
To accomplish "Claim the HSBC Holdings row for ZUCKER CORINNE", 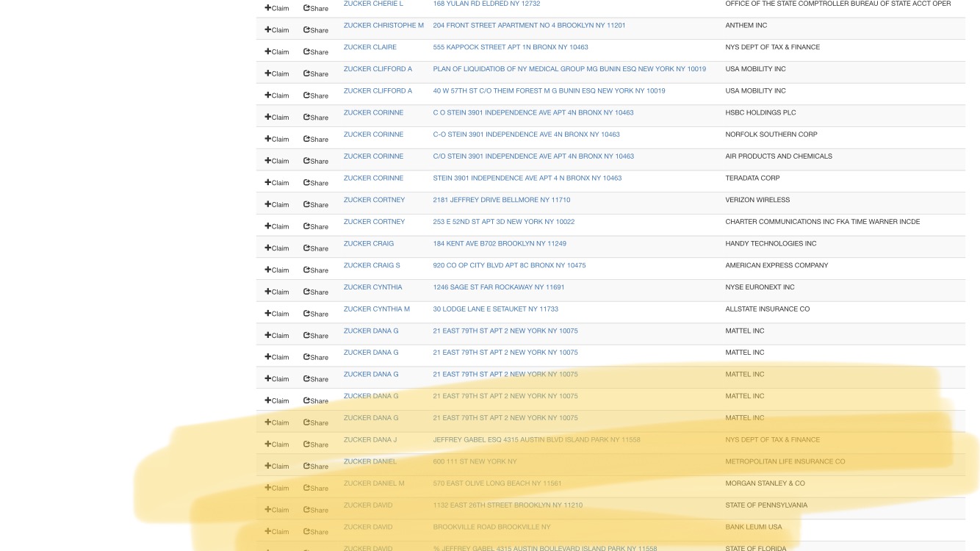I will click(x=277, y=118).
